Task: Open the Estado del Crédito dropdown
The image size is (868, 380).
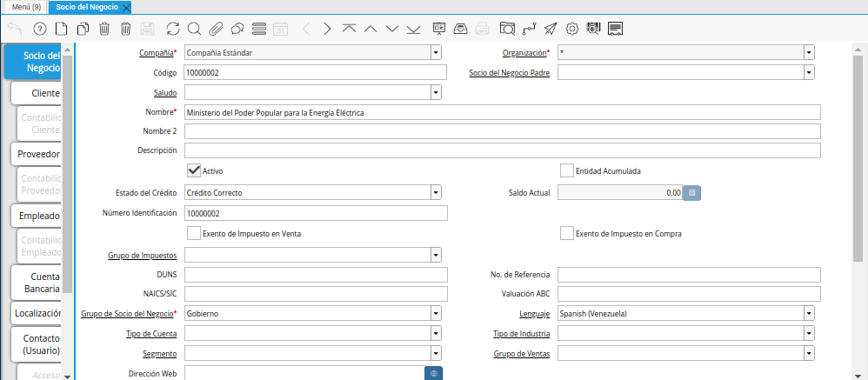Action: click(435, 192)
